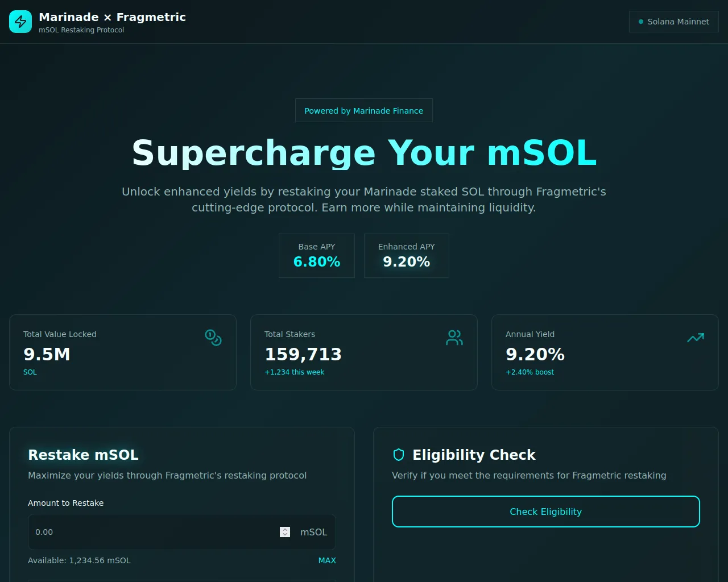Click the shield icon beside Eligibility Check
This screenshot has height=582, width=728.
pyautogui.click(x=399, y=455)
